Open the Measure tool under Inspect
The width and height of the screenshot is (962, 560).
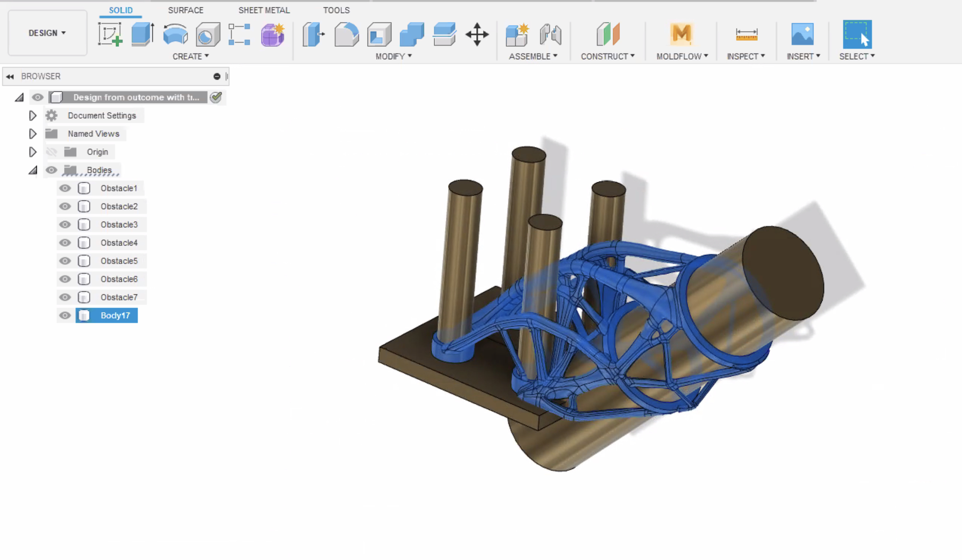(x=746, y=35)
